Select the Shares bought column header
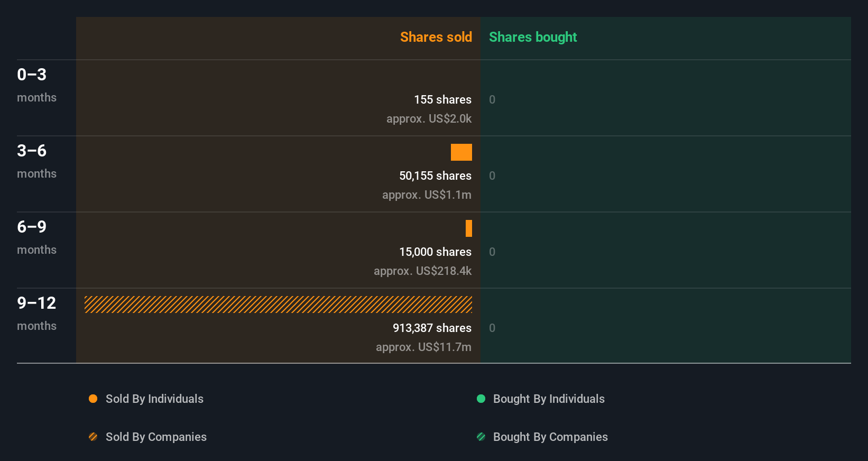Screen dimensions: 868x461 click(x=533, y=37)
